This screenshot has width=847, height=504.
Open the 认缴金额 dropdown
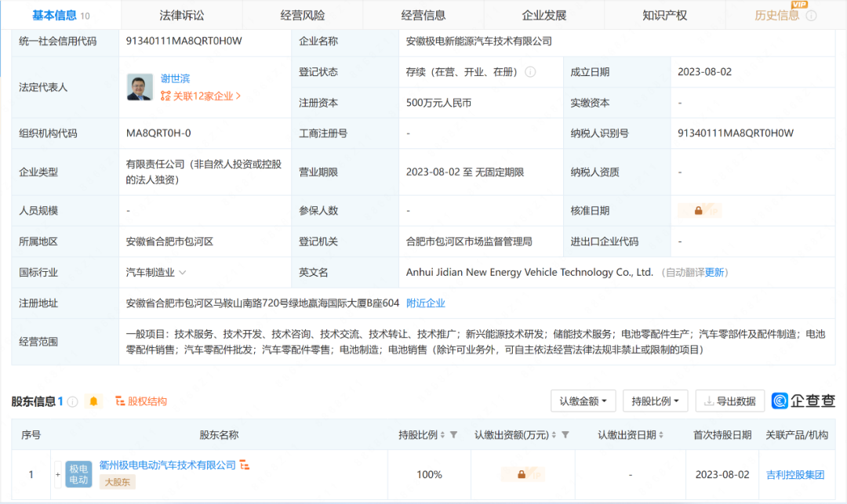click(583, 401)
